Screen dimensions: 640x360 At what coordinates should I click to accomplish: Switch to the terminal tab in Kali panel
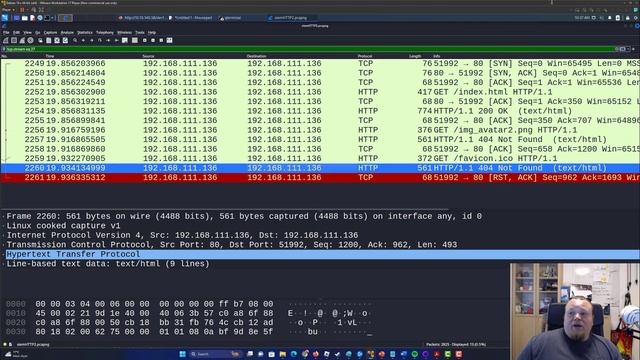[231, 18]
